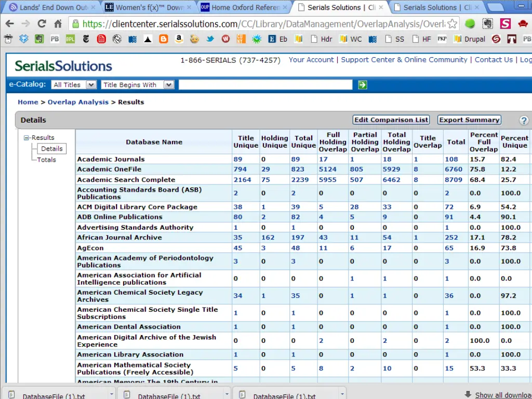Open the Dropbox bookmark

pyautogui.click(x=23, y=39)
